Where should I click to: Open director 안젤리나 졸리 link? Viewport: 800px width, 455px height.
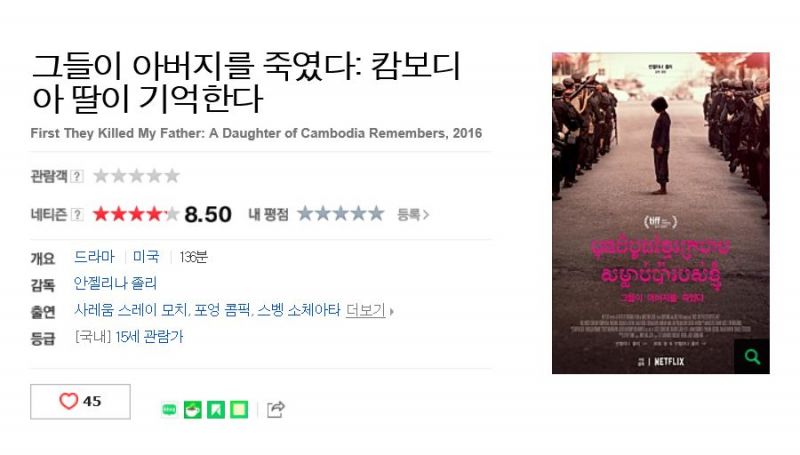pos(115,284)
